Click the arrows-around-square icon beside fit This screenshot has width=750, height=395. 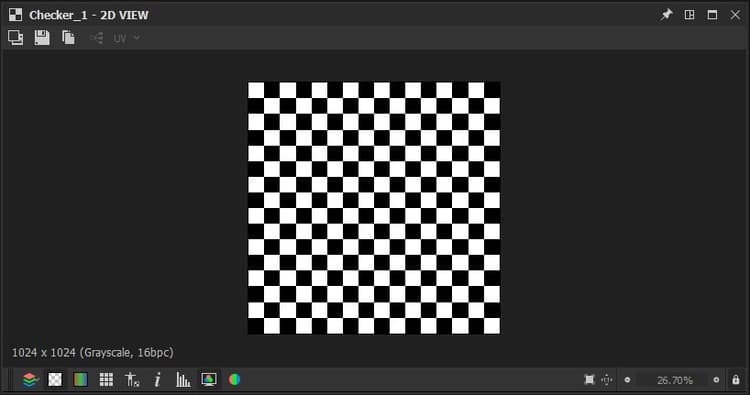point(607,380)
